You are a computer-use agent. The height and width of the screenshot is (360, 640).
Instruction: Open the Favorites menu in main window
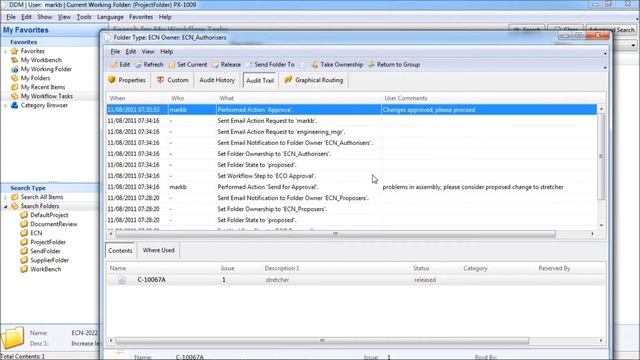pyautogui.click(x=141, y=17)
